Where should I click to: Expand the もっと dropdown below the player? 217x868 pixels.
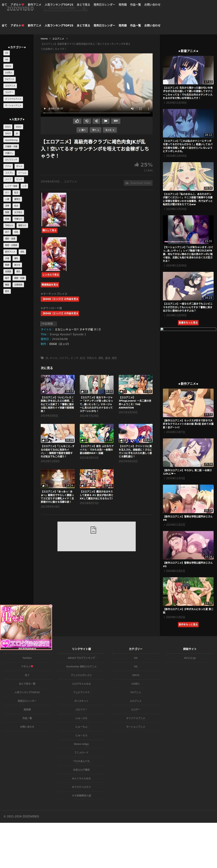(110, 130)
